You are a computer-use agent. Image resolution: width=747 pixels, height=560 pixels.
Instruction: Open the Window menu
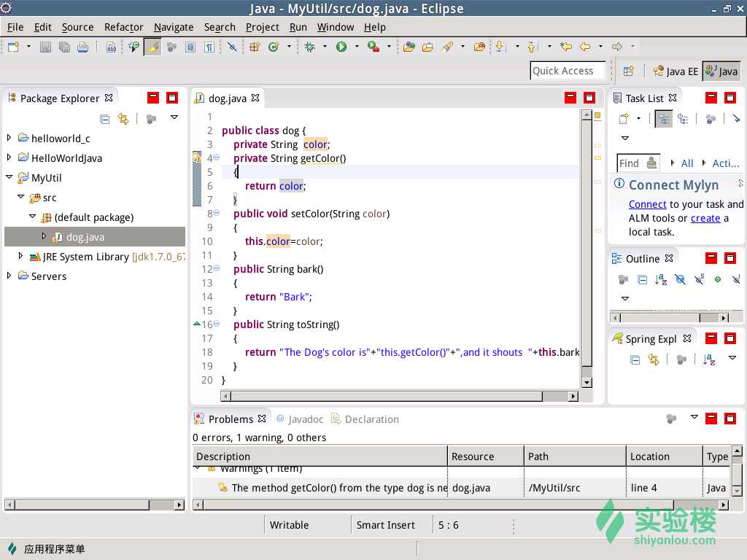336,28
